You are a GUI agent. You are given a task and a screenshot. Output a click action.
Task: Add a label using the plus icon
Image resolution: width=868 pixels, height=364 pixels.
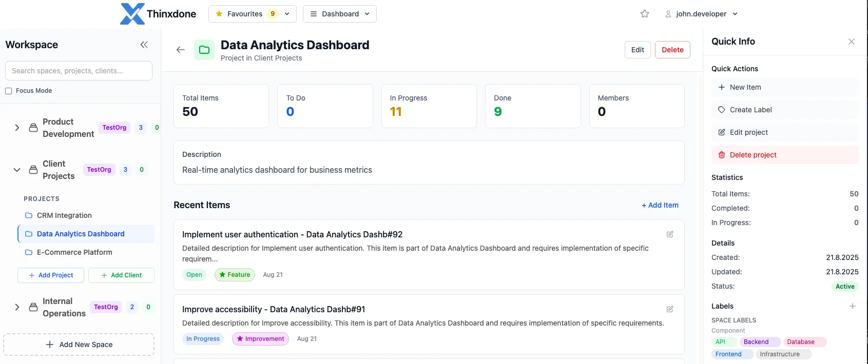[852, 306]
